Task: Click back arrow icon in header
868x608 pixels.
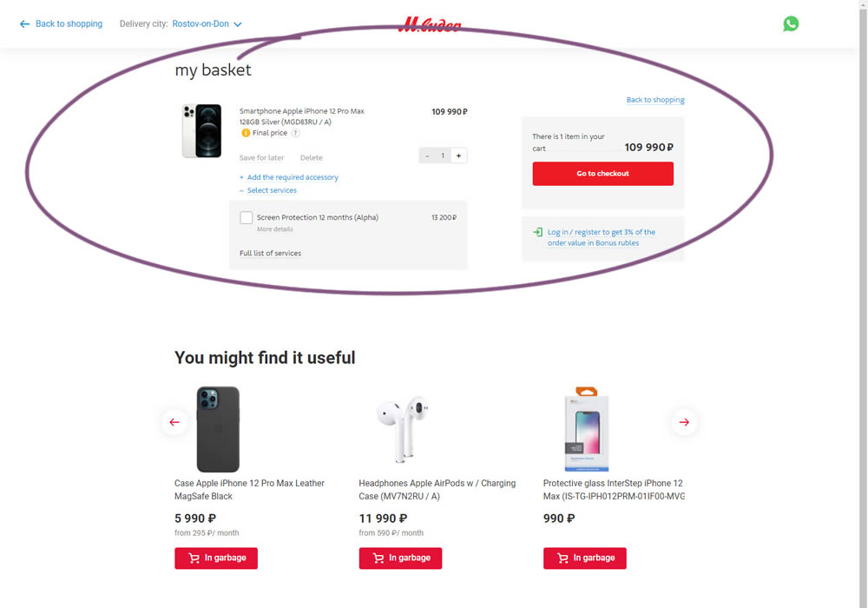Action: pyautogui.click(x=24, y=24)
